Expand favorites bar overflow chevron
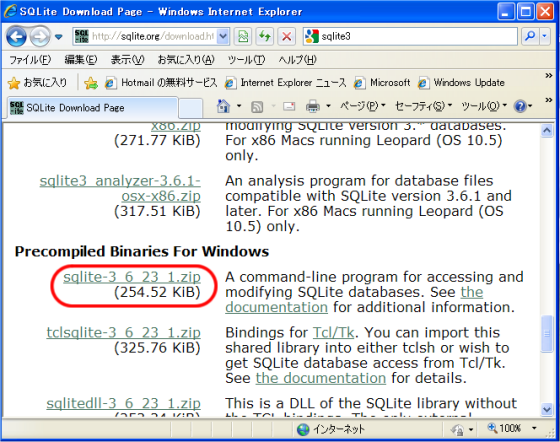 click(x=549, y=75)
